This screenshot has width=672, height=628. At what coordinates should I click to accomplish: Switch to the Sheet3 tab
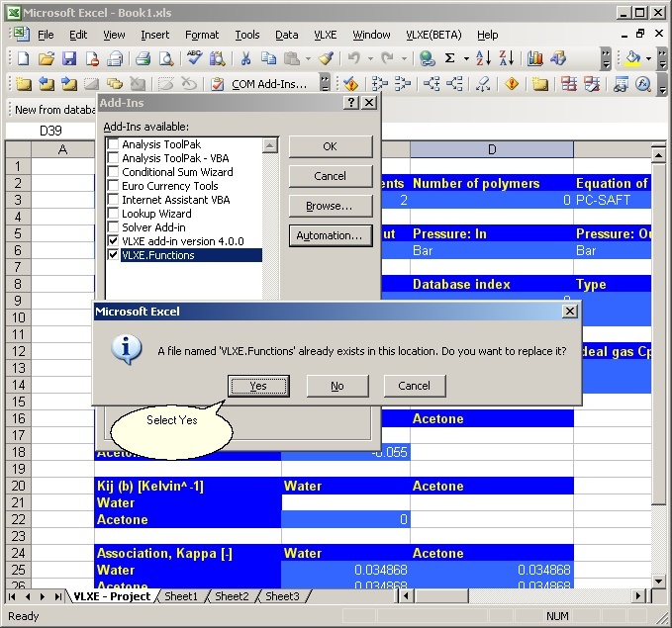[282, 596]
